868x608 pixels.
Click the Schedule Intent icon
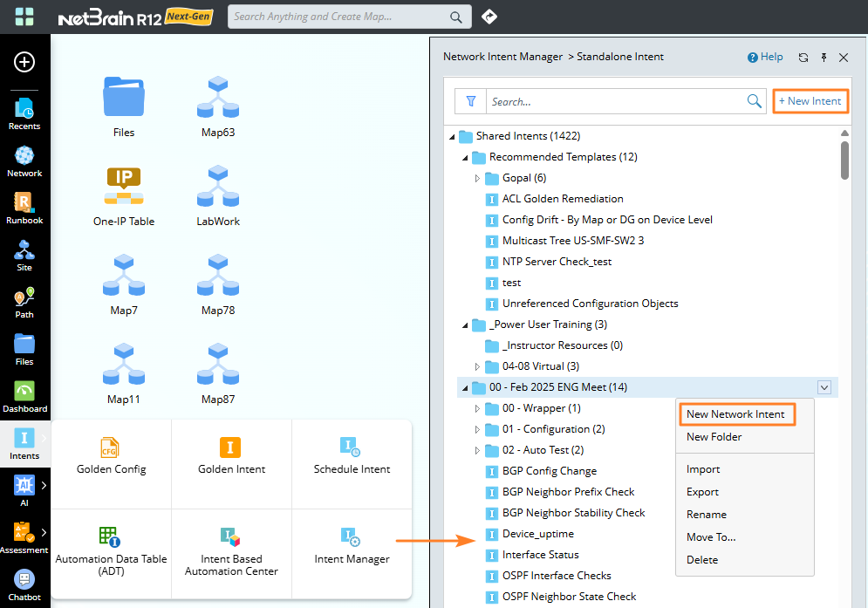(x=351, y=448)
